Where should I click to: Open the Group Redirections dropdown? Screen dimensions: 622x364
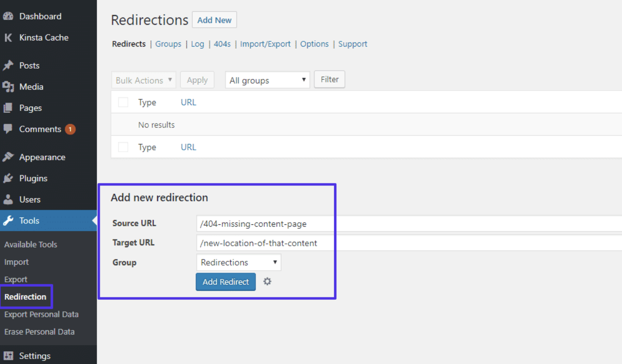pos(238,262)
